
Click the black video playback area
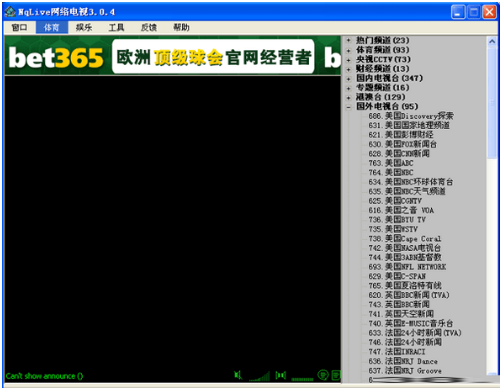(x=173, y=222)
